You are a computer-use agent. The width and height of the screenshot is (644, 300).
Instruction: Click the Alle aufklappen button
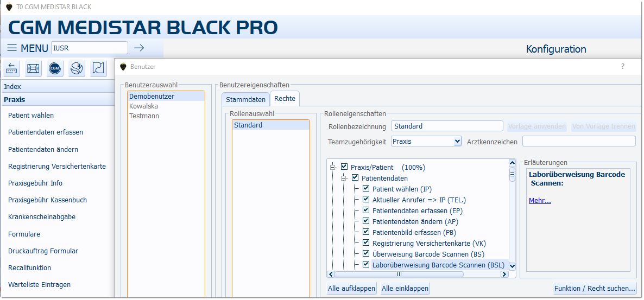pyautogui.click(x=351, y=289)
